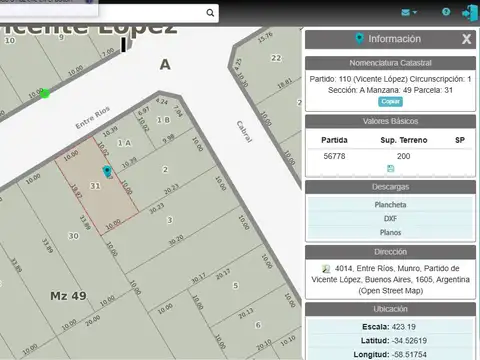Select parcel 6 on the map
This screenshot has height=360, width=480.
[258, 325]
